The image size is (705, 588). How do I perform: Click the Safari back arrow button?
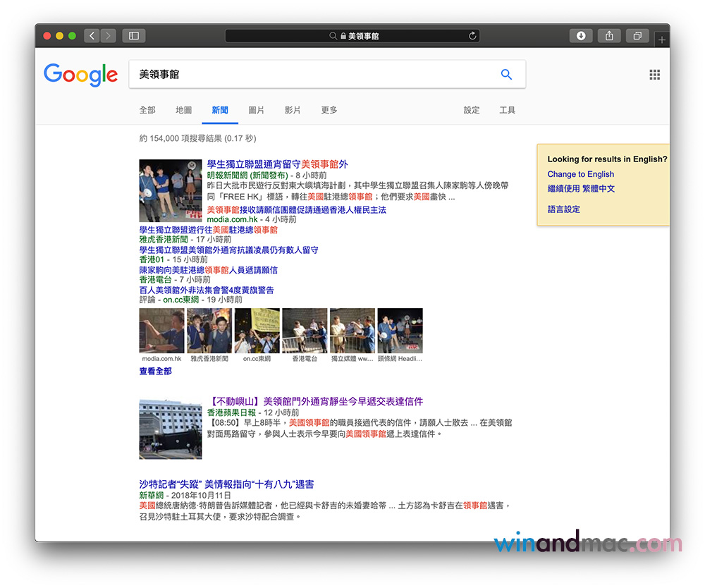click(x=92, y=35)
